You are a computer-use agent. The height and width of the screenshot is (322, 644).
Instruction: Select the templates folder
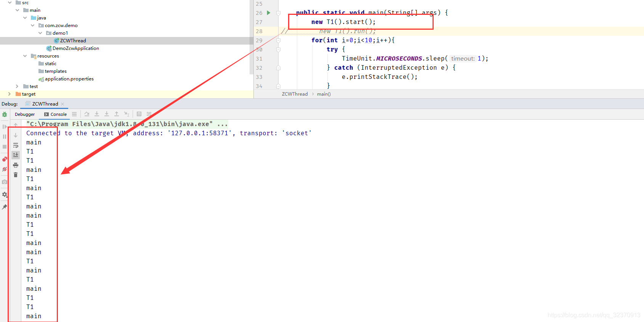pyautogui.click(x=53, y=71)
